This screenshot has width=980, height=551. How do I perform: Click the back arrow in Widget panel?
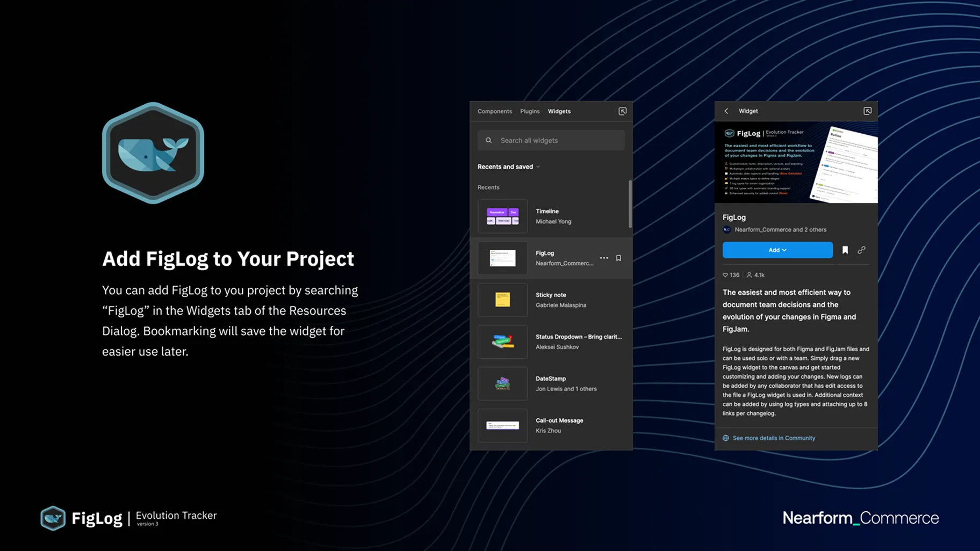[x=726, y=111]
